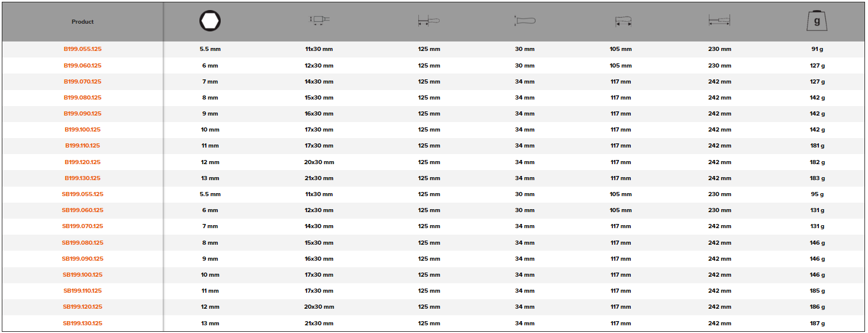Open product SB199.130.125
Viewport: 868px width, 333px height.
click(83, 324)
